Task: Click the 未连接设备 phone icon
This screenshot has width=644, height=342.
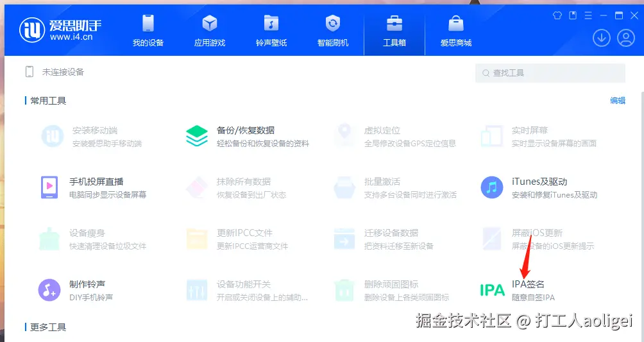Action: [x=30, y=71]
